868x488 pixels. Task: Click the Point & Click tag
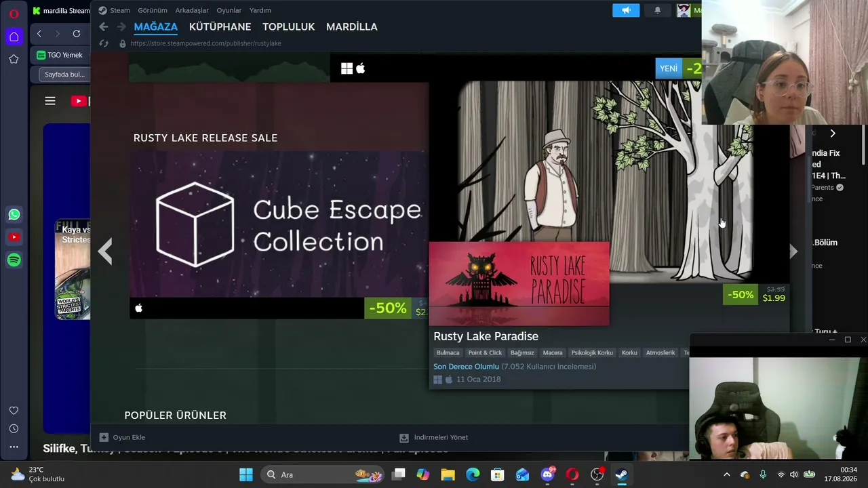click(x=485, y=352)
